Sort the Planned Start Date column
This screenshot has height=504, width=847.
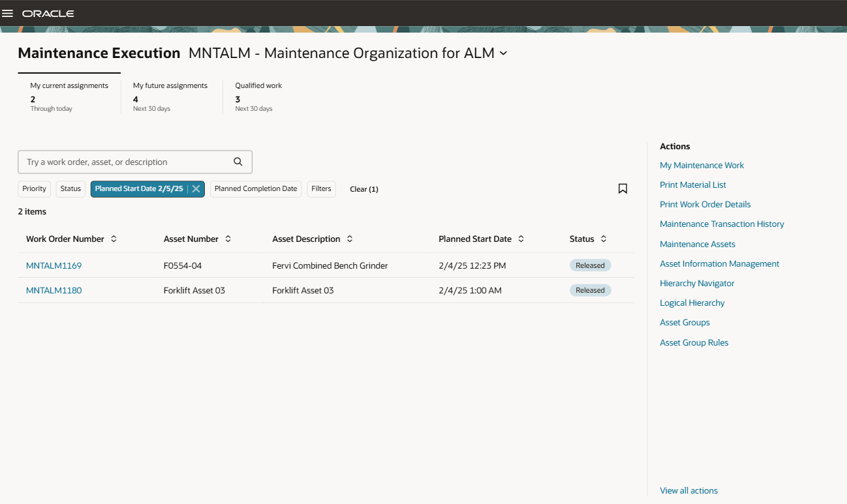pyautogui.click(x=521, y=239)
